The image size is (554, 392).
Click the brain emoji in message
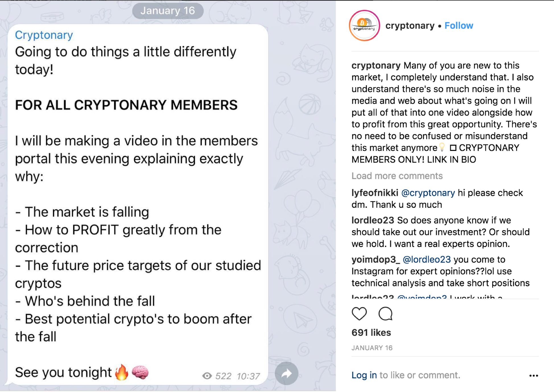[x=140, y=372]
